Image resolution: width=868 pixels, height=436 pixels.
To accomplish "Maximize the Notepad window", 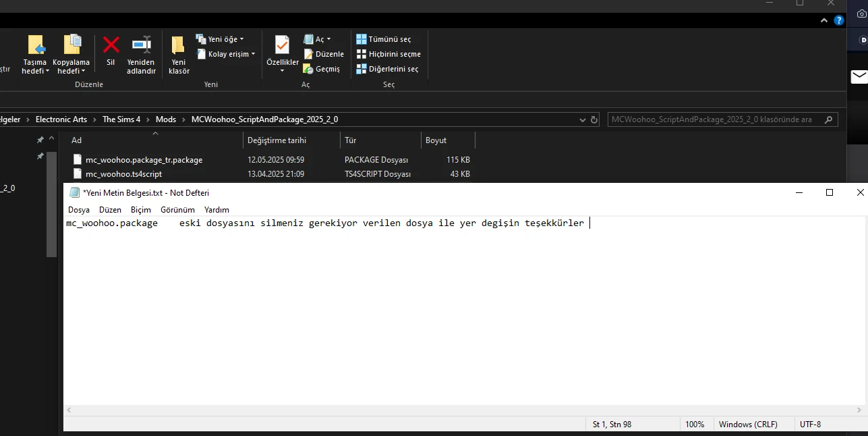I will coord(830,192).
